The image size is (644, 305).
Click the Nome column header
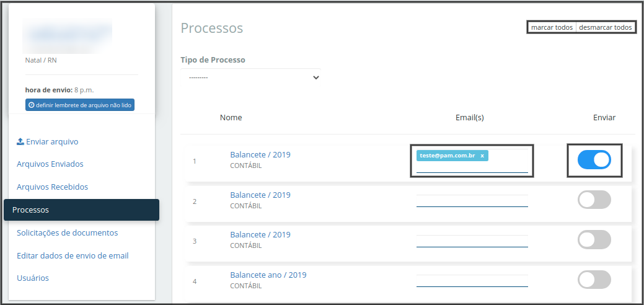click(x=231, y=118)
